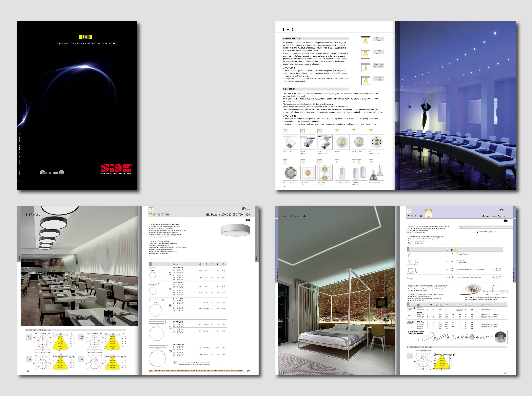Viewport: 532px width, 396px height.
Task: Click page number 18
Action: [284, 186]
